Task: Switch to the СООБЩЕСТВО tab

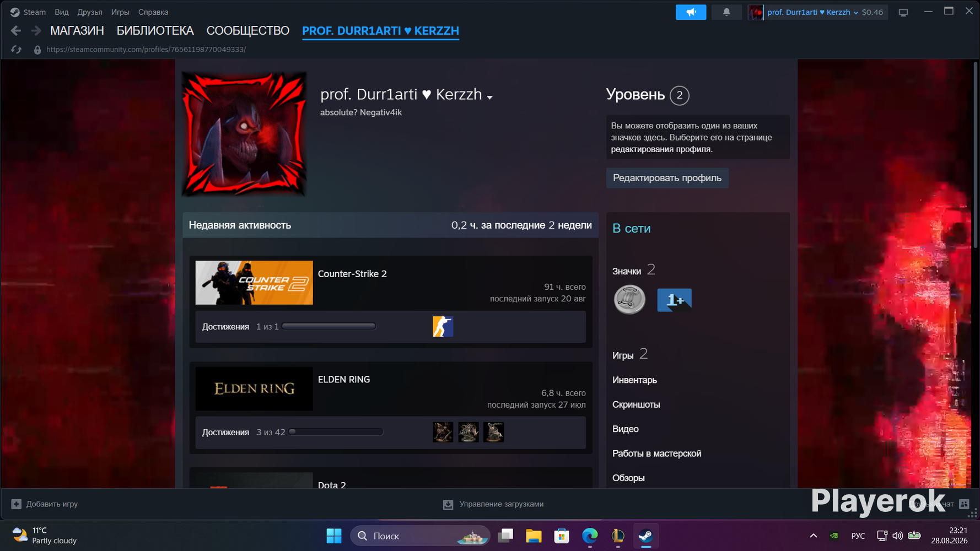Action: (248, 31)
